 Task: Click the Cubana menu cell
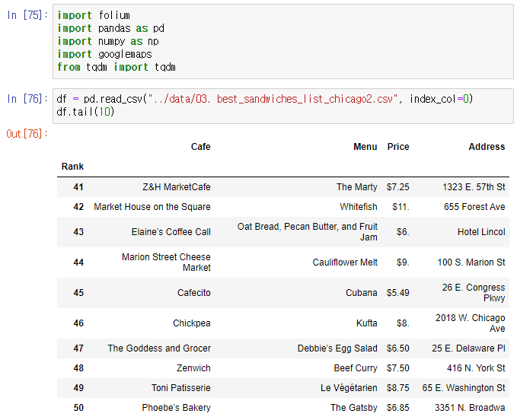(x=362, y=293)
